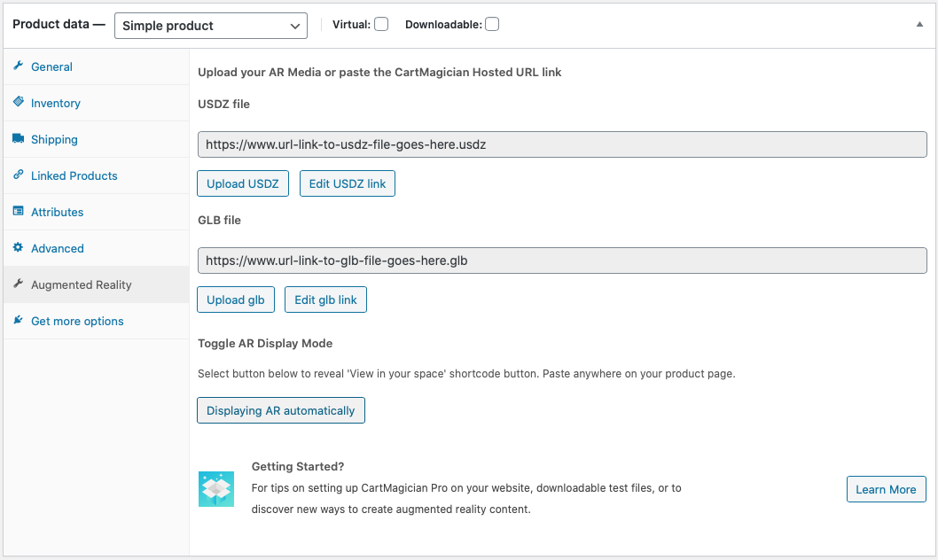Enable the Virtual checkbox
Viewport: 938px width, 560px height.
(x=381, y=25)
